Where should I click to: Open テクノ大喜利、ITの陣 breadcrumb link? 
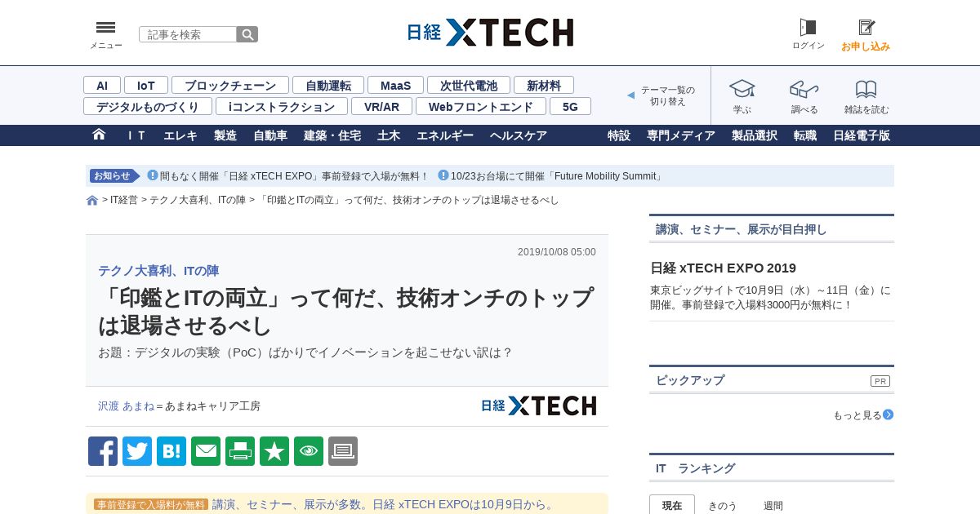[x=198, y=200]
